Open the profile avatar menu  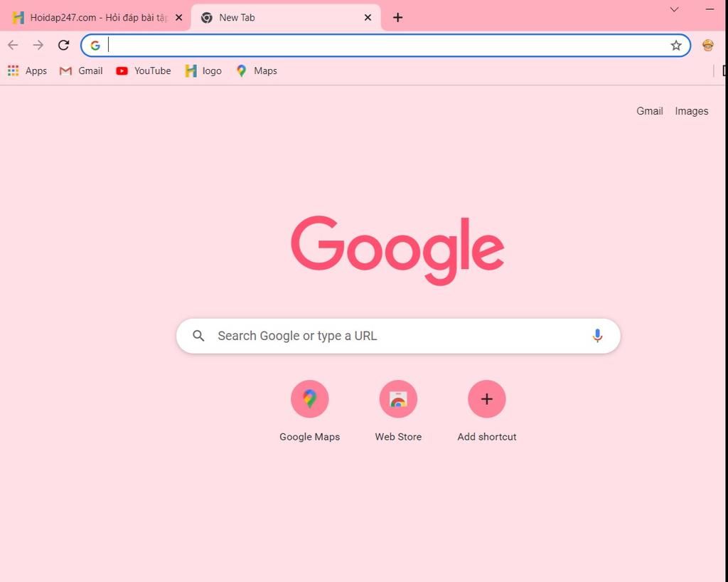tap(707, 45)
